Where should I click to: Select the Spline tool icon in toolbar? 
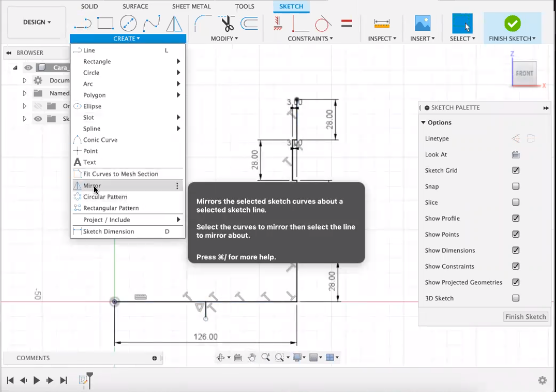click(x=151, y=23)
